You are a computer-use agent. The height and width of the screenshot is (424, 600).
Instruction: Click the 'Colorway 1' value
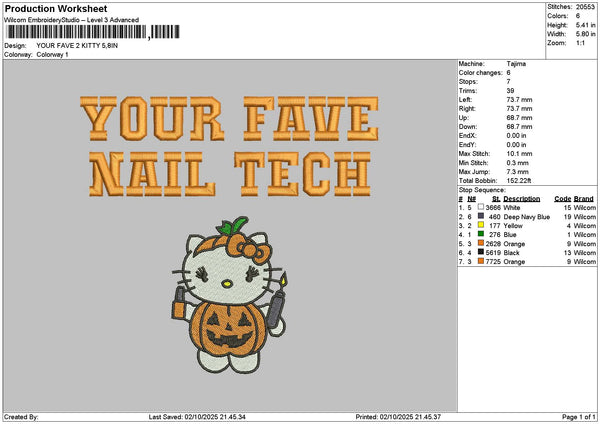pyautogui.click(x=52, y=55)
